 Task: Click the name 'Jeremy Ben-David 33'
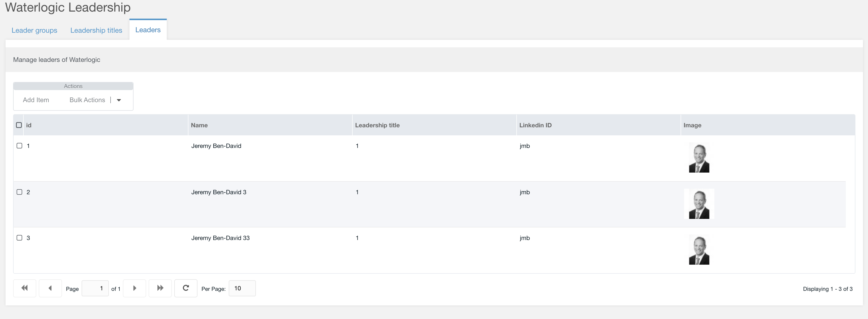coord(220,238)
